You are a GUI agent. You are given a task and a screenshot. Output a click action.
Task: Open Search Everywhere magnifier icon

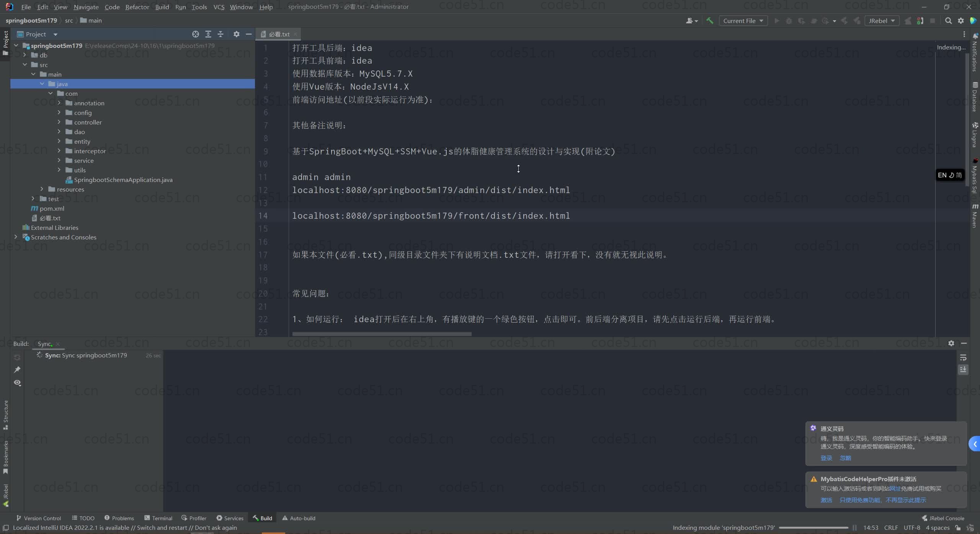(948, 21)
